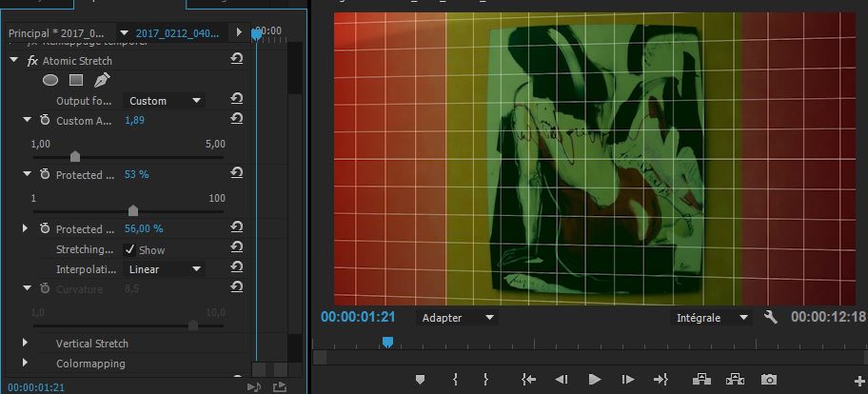
Task: Open the Output format Custom dropdown
Action: [164, 101]
